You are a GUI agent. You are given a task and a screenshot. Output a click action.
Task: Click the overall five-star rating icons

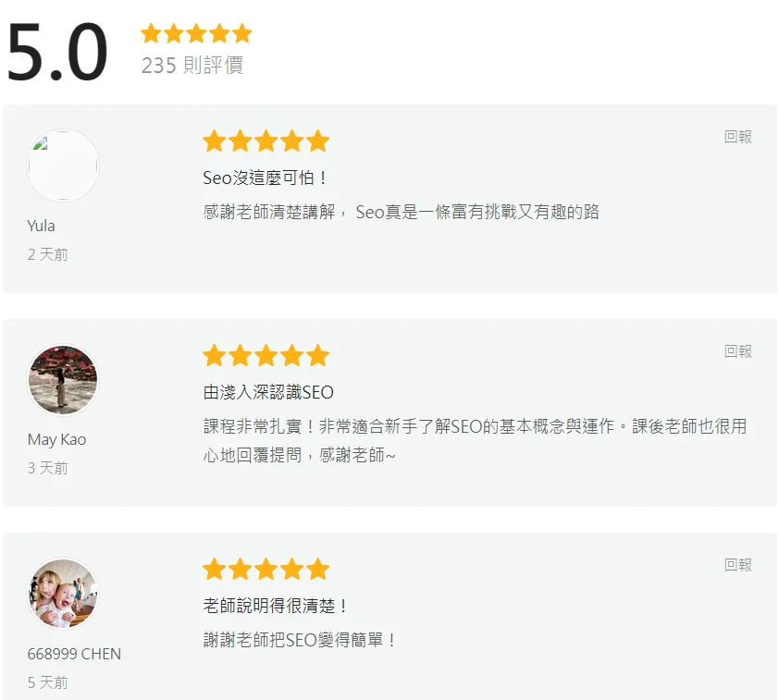pos(196,34)
